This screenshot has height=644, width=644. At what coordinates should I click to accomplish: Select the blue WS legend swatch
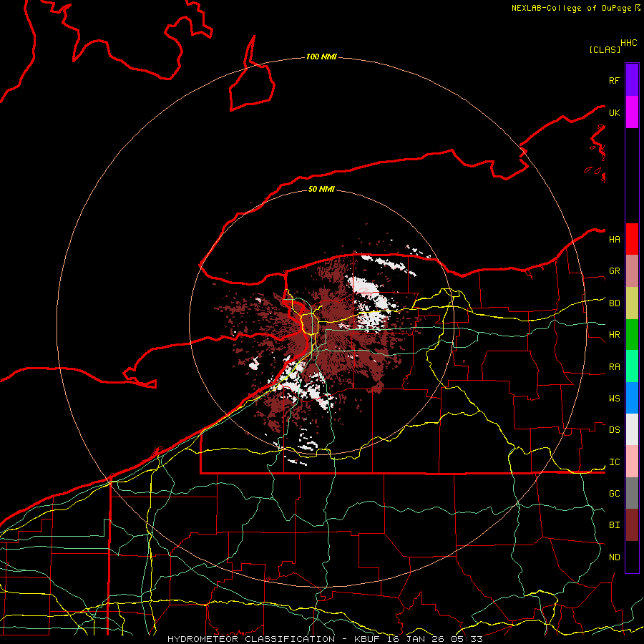632,398
